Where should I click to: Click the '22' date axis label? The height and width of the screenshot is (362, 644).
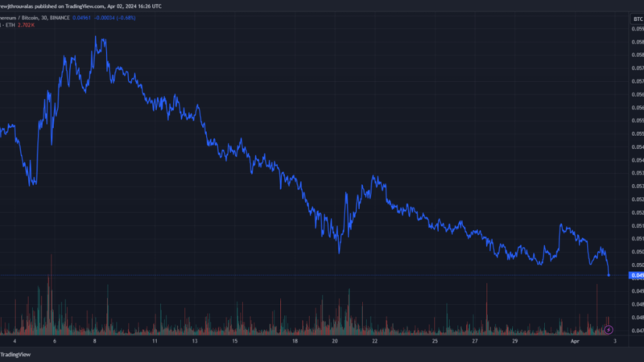(374, 341)
